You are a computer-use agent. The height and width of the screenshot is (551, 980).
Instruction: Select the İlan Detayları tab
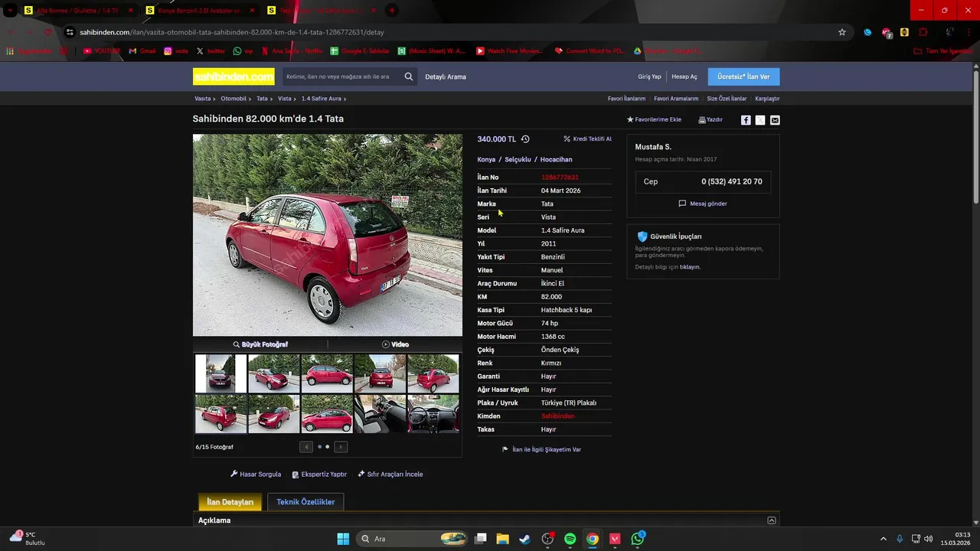[230, 502]
